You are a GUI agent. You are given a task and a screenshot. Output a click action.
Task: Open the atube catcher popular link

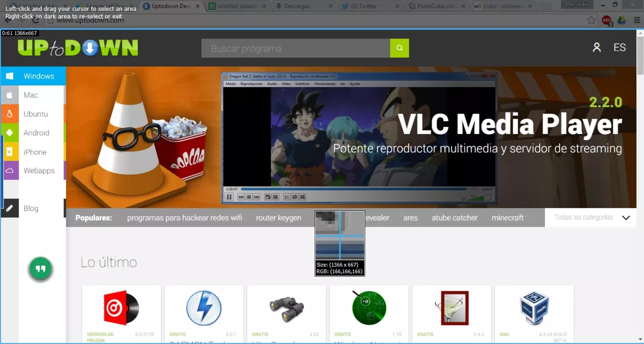(454, 218)
